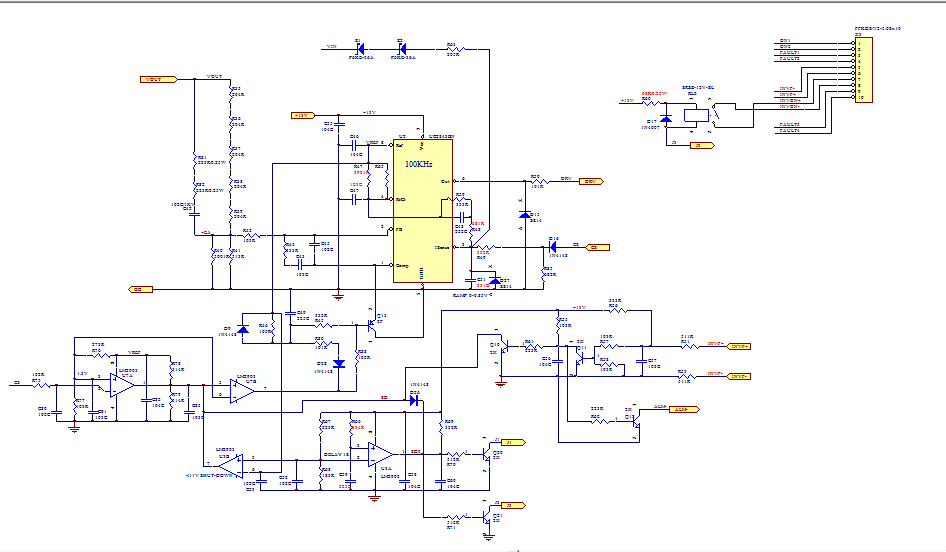Select the U7B comparator symbol
946x552 pixels.
(241, 391)
